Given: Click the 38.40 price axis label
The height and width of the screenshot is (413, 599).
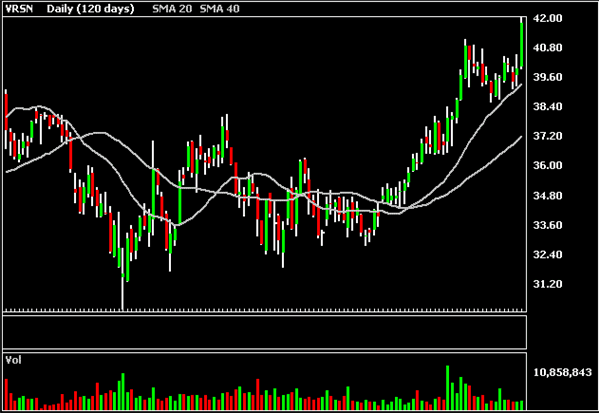Looking at the screenshot, I should tap(548, 107).
